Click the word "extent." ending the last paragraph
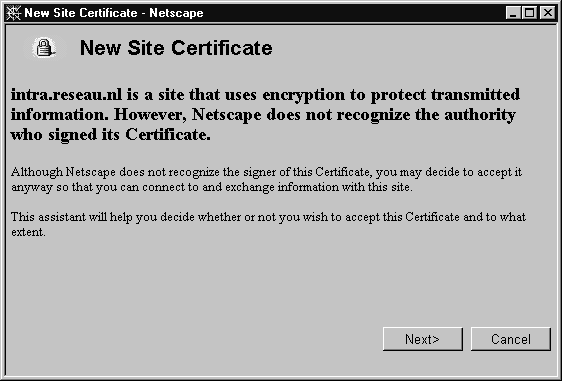563x381 pixels. 28,232
